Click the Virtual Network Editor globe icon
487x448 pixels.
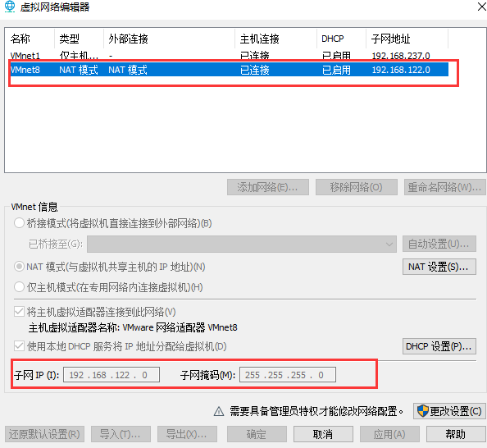pos(10,7)
